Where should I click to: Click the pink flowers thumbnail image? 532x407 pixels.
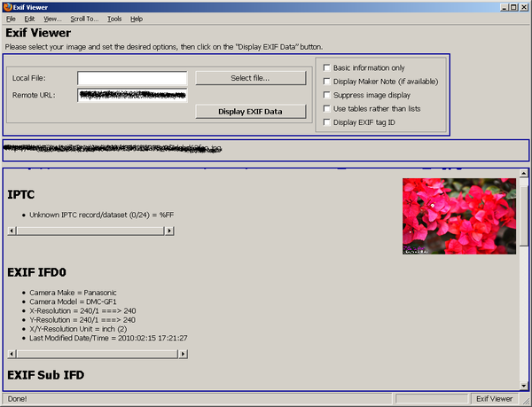[459, 216]
